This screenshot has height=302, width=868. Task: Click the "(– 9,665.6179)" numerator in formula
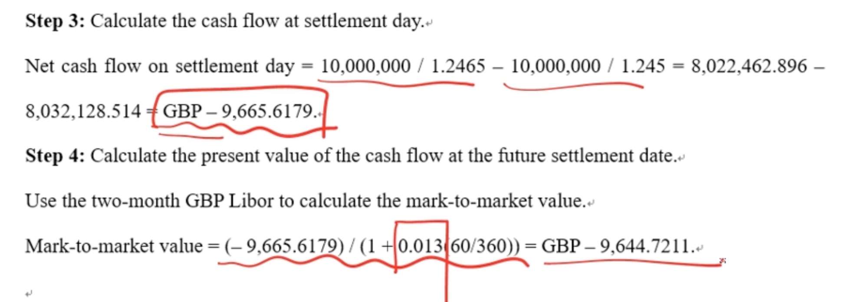(x=284, y=246)
